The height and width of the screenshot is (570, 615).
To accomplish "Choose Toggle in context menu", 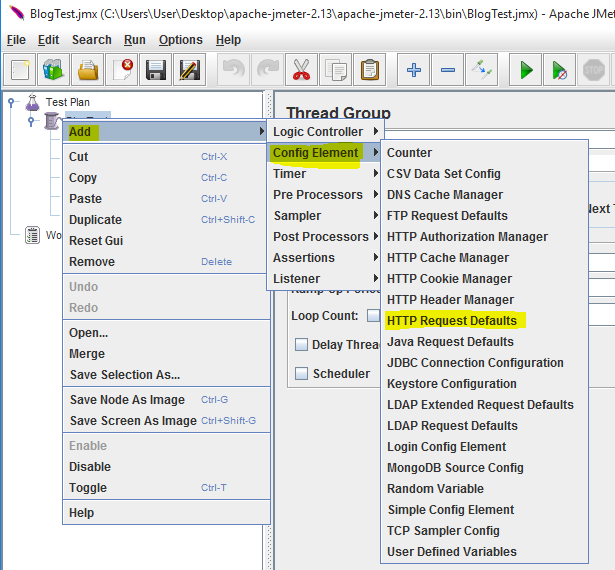I will (166, 488).
